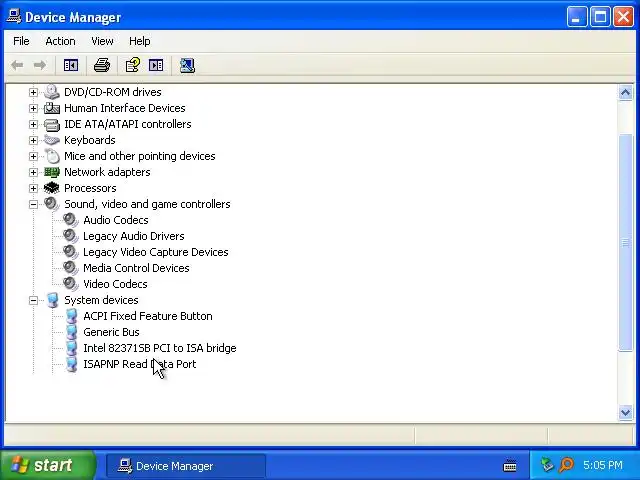640x480 pixels.
Task: Click the IDE ATA/ATAPI controllers icon
Action: 52,124
